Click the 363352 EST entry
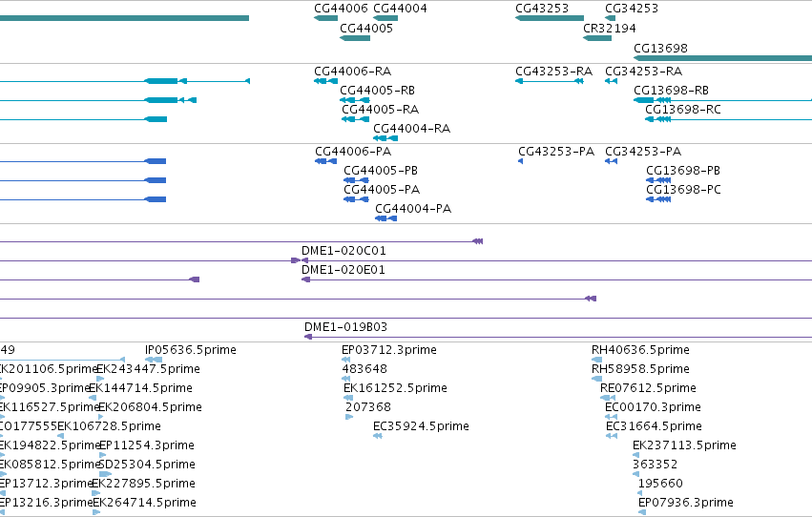 click(655, 465)
